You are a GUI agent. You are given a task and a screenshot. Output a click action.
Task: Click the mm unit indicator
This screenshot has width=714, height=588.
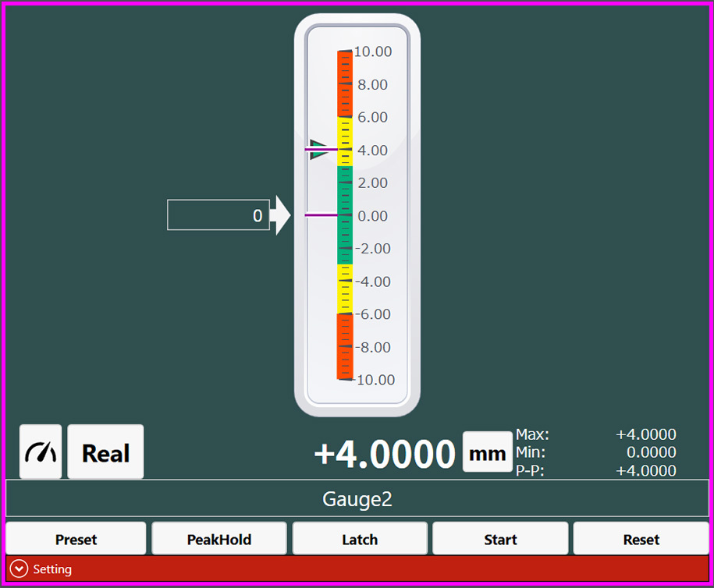tap(487, 452)
